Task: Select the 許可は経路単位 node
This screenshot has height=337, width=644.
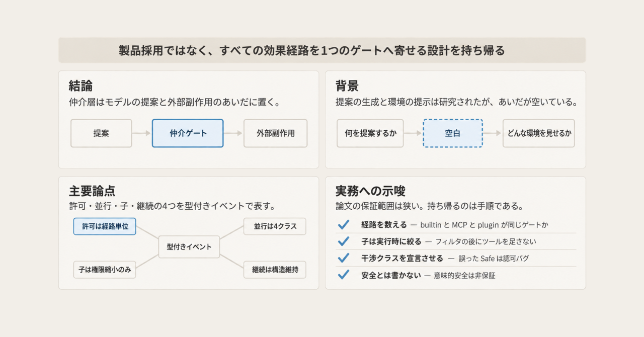Action: pyautogui.click(x=105, y=226)
